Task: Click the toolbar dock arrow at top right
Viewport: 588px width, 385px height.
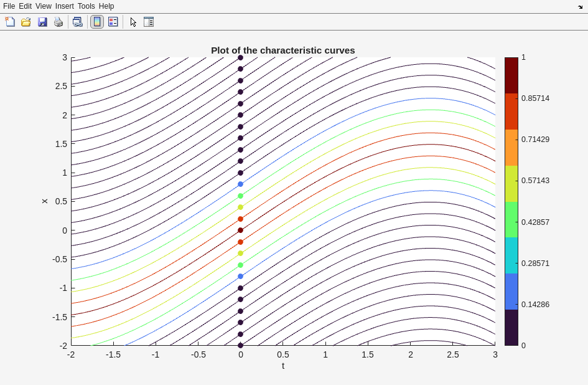Action: tap(580, 7)
